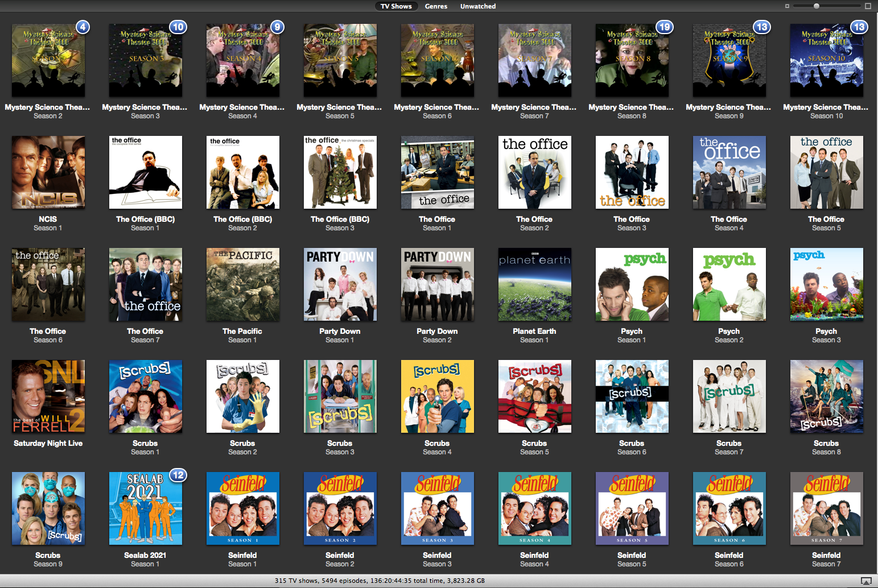
Task: Open The Office Season 2 cover
Action: click(535, 172)
